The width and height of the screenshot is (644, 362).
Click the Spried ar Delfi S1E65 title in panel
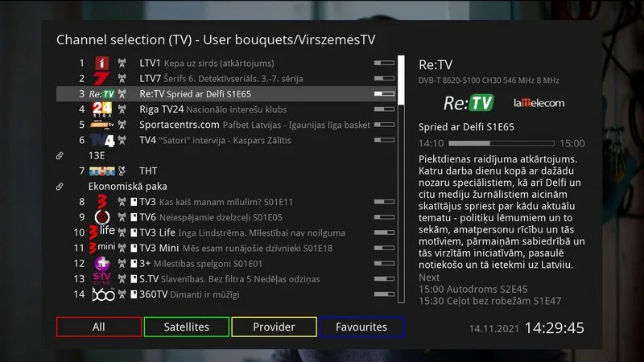[466, 127]
